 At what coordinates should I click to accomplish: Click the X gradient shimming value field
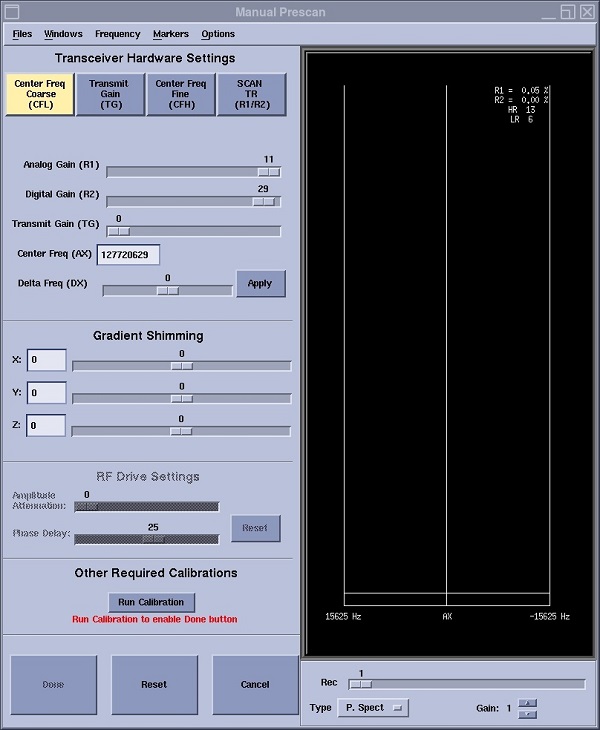[x=46, y=360]
